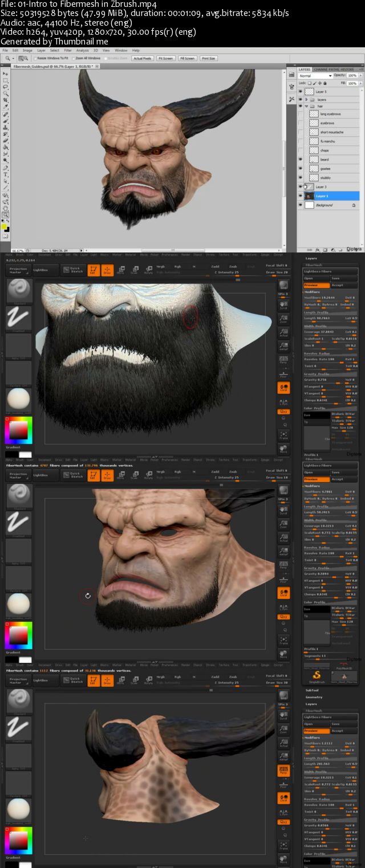Screen dimensions: 365x868
Task: Open the layer Fill dropdown arrow
Action: click(x=360, y=83)
